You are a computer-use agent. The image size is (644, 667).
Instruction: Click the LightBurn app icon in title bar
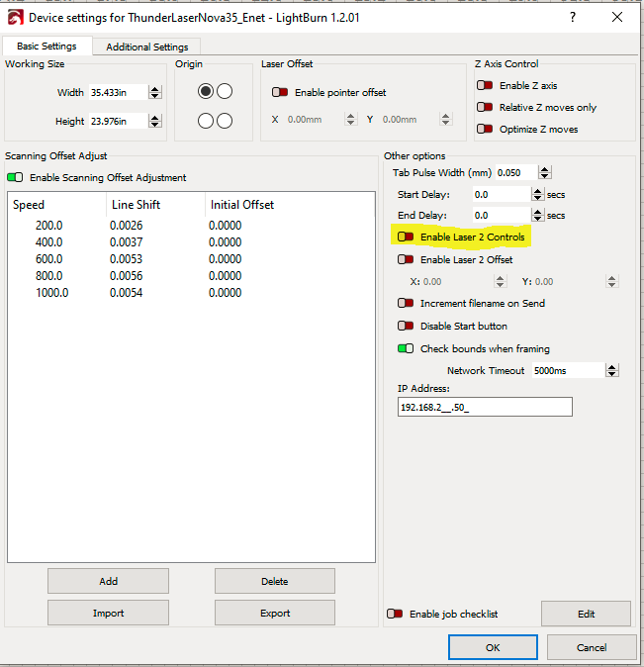tap(15, 18)
